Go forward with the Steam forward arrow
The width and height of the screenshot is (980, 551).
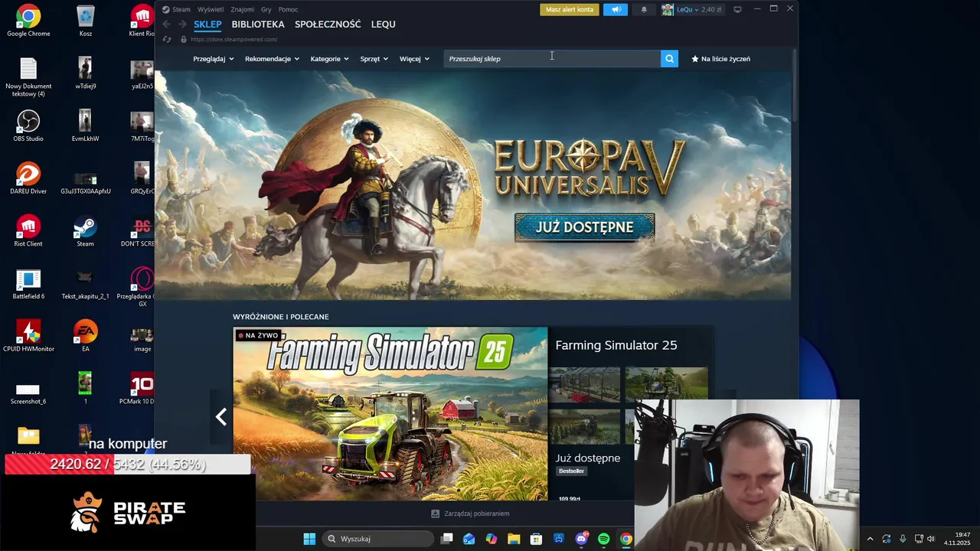(x=182, y=24)
